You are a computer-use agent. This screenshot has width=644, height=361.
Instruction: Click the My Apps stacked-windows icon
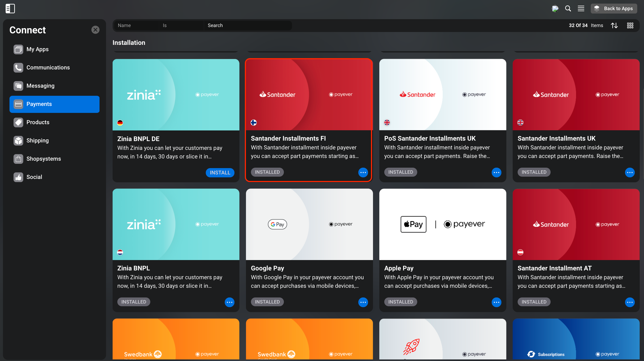[x=18, y=49]
